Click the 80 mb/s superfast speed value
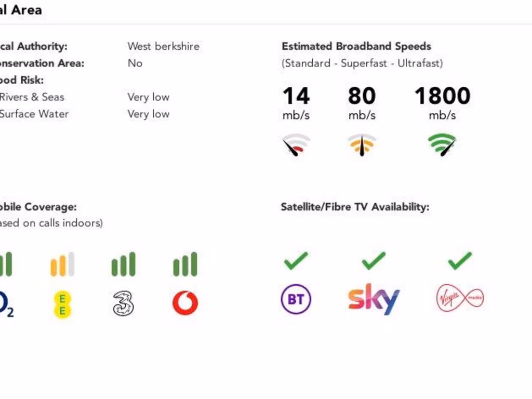This screenshot has width=532, height=399. (x=362, y=96)
